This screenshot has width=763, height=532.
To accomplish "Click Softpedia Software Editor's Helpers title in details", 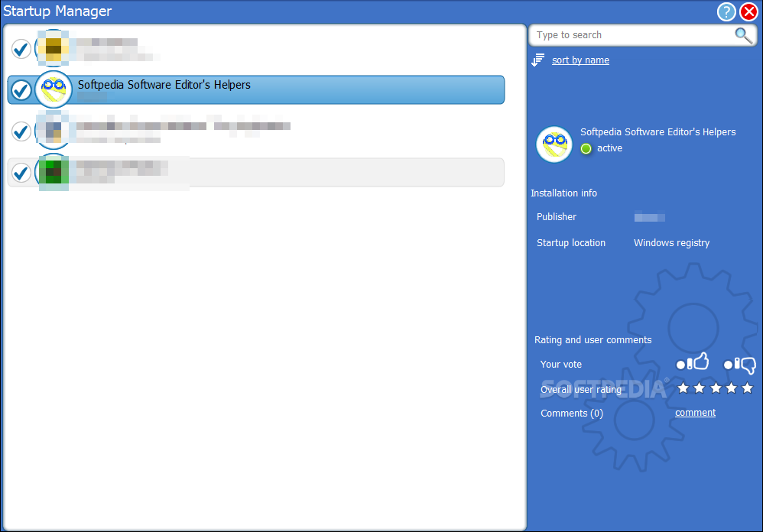I will 658,131.
